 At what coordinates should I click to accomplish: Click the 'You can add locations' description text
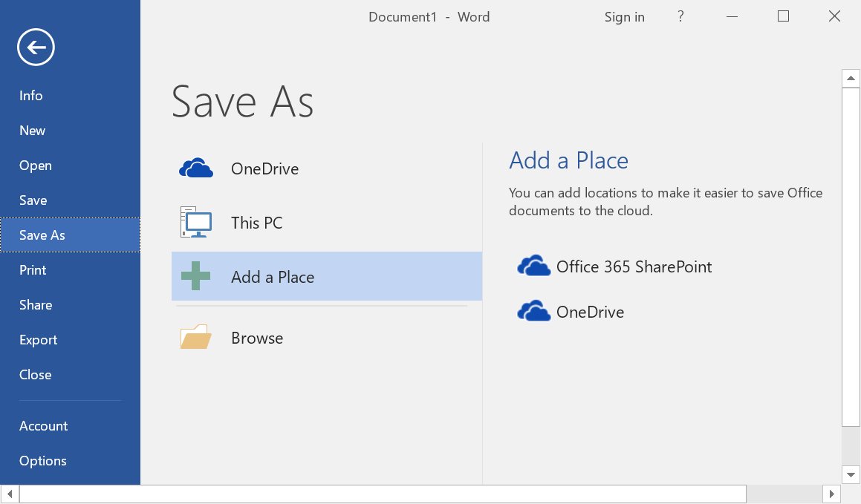[666, 202]
